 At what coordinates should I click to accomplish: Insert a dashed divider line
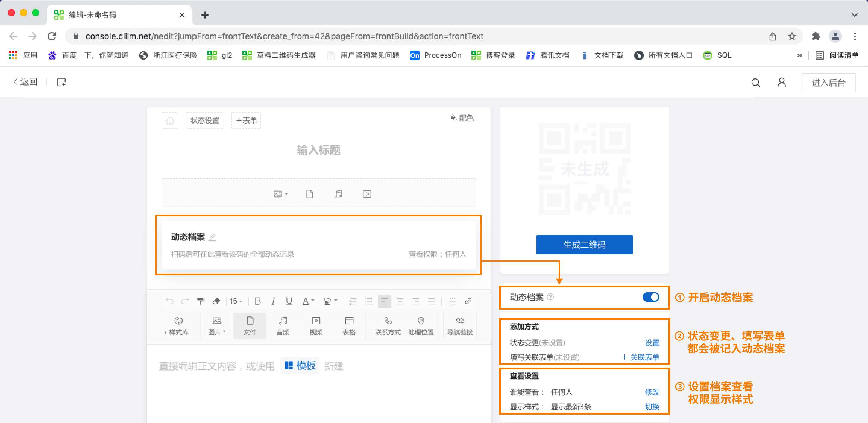tap(452, 301)
